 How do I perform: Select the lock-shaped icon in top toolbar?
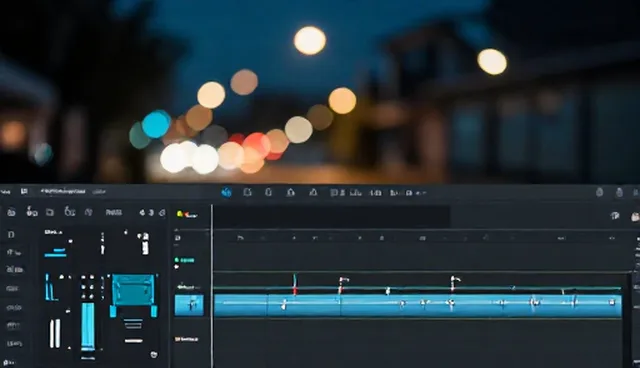pyautogui.click(x=269, y=192)
